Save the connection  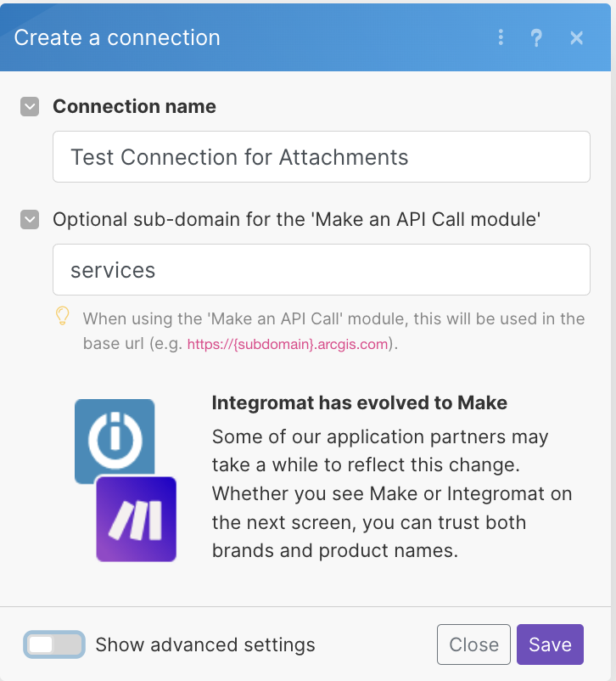click(550, 644)
